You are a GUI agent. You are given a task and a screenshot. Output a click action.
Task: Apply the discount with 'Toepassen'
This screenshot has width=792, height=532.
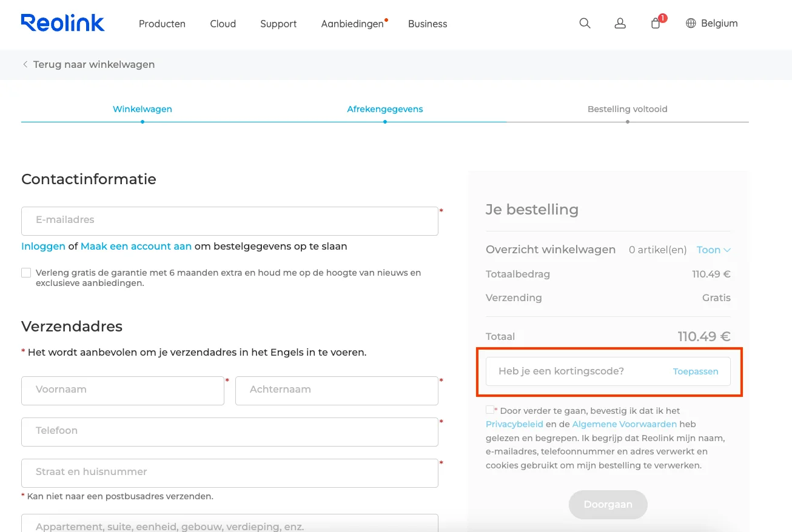tap(696, 371)
